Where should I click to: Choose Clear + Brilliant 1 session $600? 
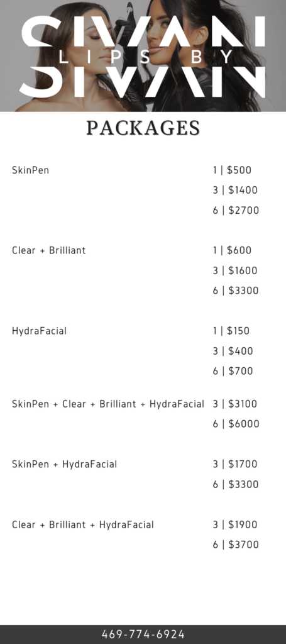(x=232, y=250)
